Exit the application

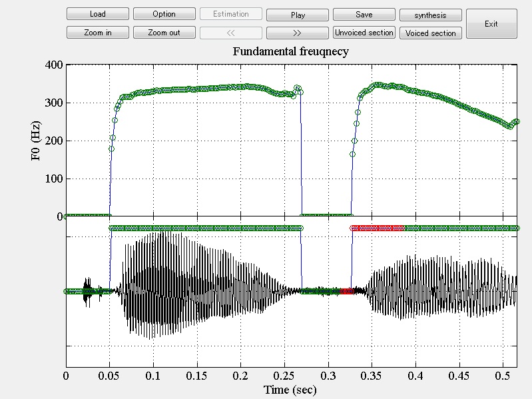click(491, 24)
